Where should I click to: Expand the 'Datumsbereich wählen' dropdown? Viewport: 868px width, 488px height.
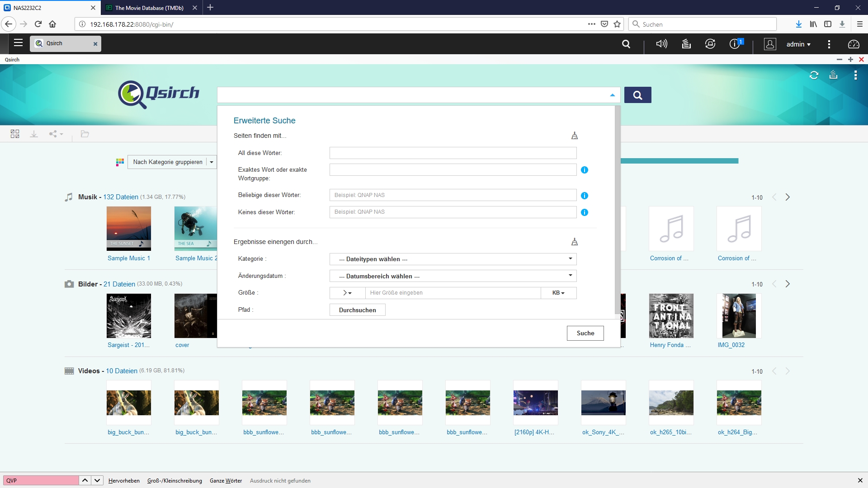point(453,276)
